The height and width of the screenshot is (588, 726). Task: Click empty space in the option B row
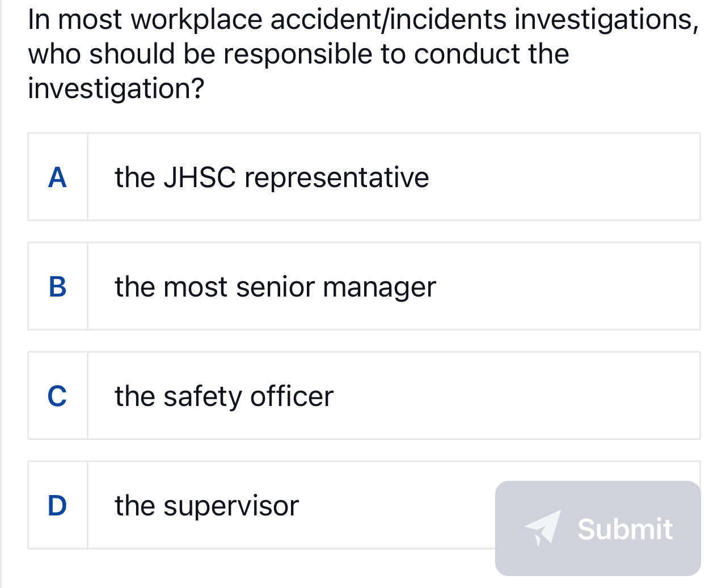click(567, 287)
